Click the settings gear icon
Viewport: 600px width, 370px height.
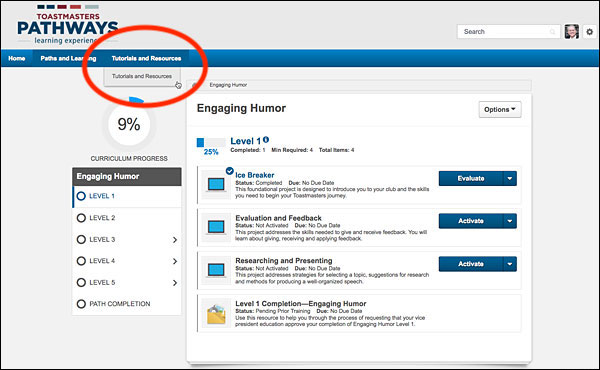[x=589, y=32]
